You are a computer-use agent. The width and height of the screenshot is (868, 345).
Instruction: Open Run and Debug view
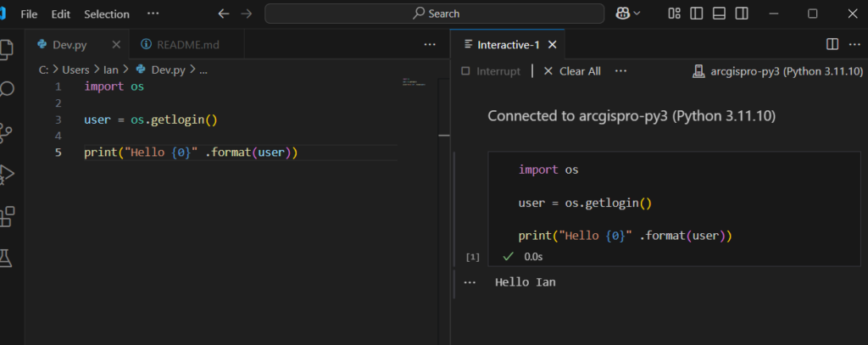tap(7, 173)
